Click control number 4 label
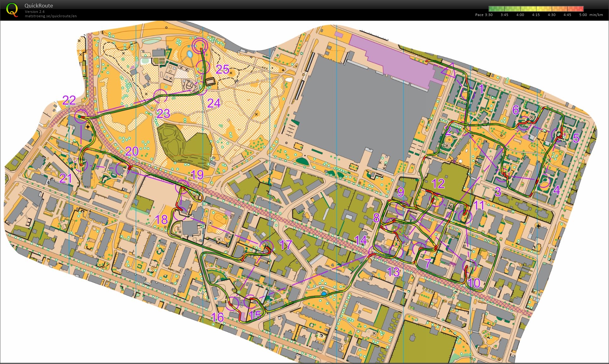 [x=556, y=190]
